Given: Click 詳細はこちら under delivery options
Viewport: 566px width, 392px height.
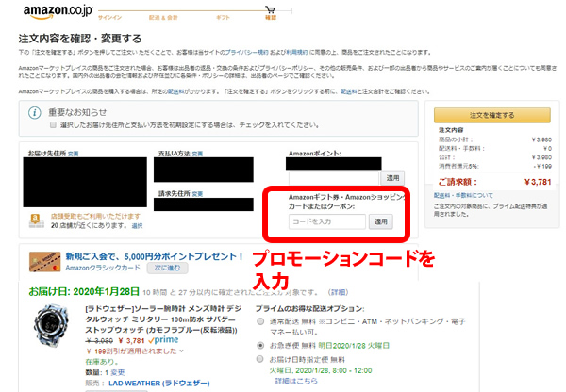Looking at the screenshot, I should 296,381.
